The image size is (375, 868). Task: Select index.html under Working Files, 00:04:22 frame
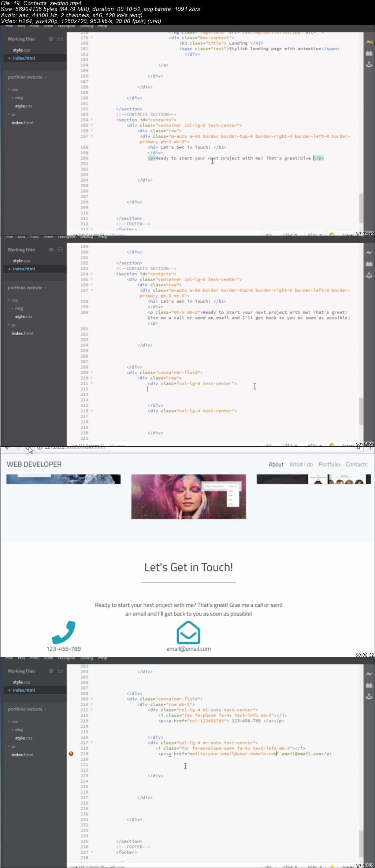tap(24, 269)
